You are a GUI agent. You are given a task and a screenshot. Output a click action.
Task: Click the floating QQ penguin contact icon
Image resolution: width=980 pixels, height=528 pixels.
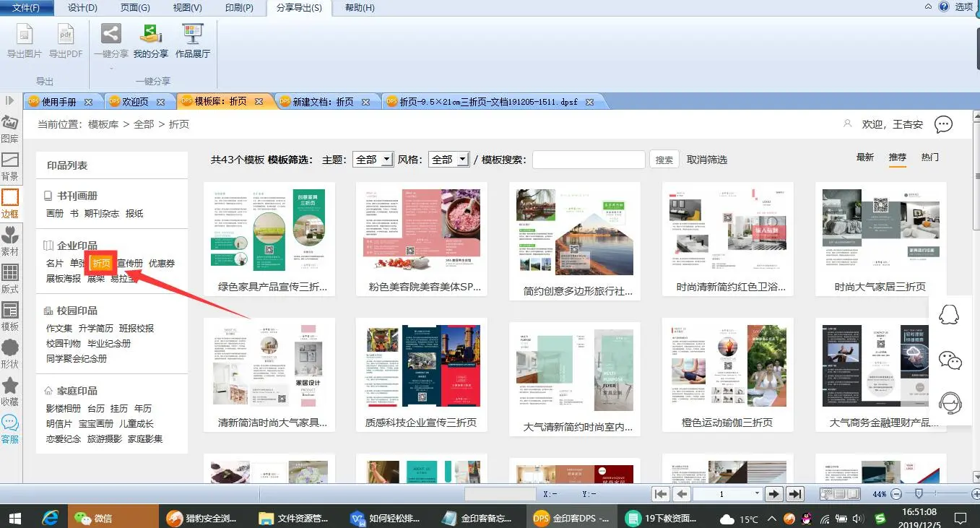tap(949, 315)
